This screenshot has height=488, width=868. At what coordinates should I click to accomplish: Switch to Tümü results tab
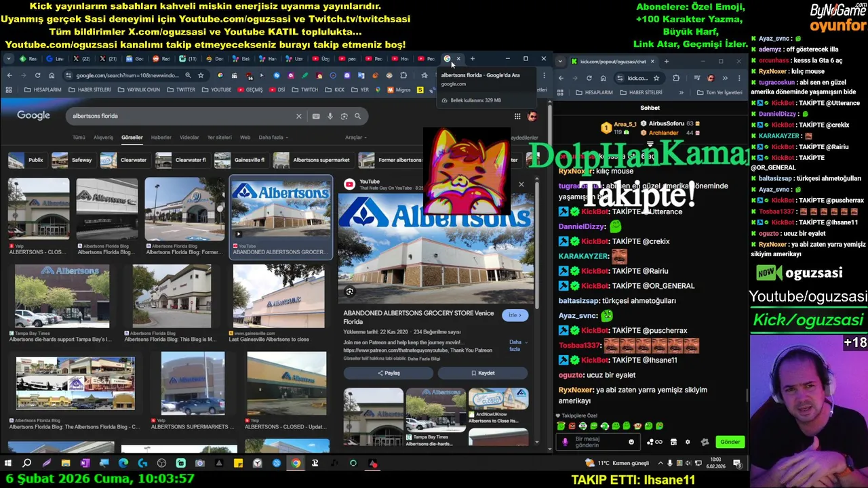click(79, 138)
